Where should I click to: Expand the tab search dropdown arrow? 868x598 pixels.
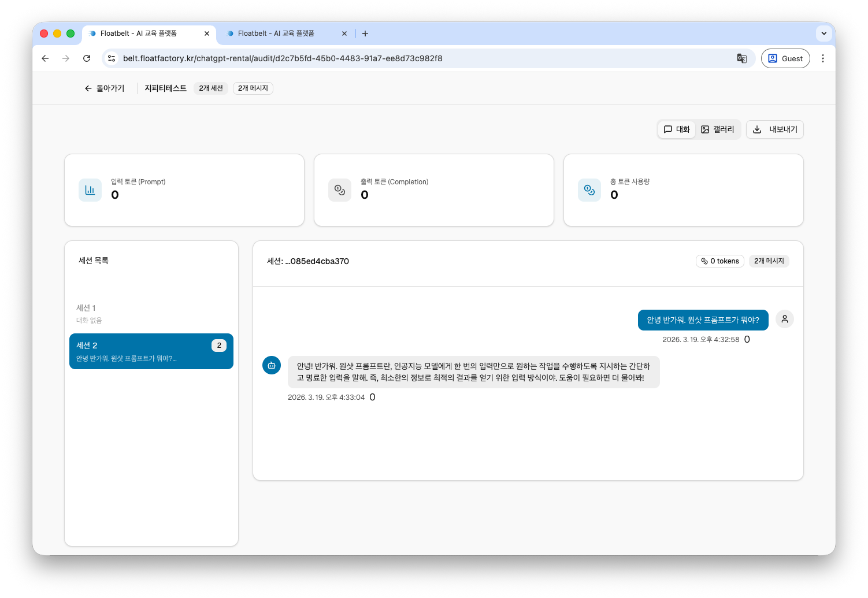coord(824,34)
